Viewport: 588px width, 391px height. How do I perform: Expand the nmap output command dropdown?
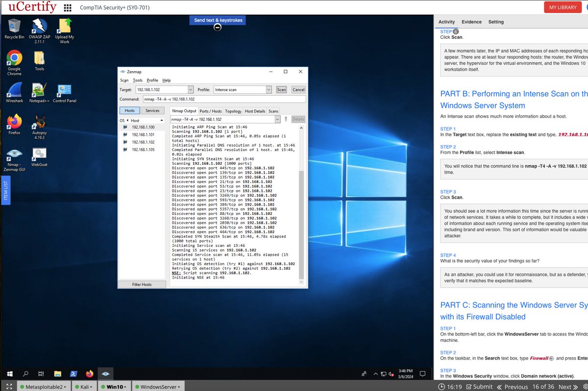(x=278, y=119)
